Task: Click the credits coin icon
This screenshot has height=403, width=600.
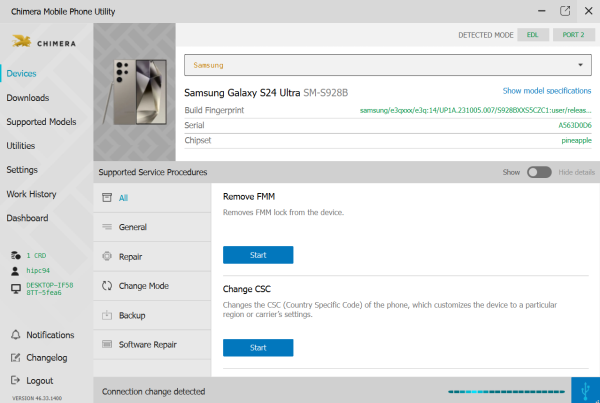Action: (15, 255)
